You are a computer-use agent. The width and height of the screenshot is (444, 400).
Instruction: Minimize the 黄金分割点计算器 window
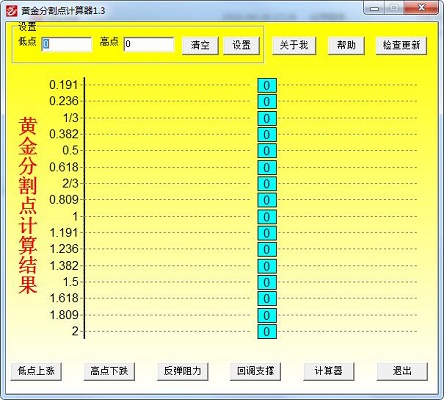(x=374, y=8)
